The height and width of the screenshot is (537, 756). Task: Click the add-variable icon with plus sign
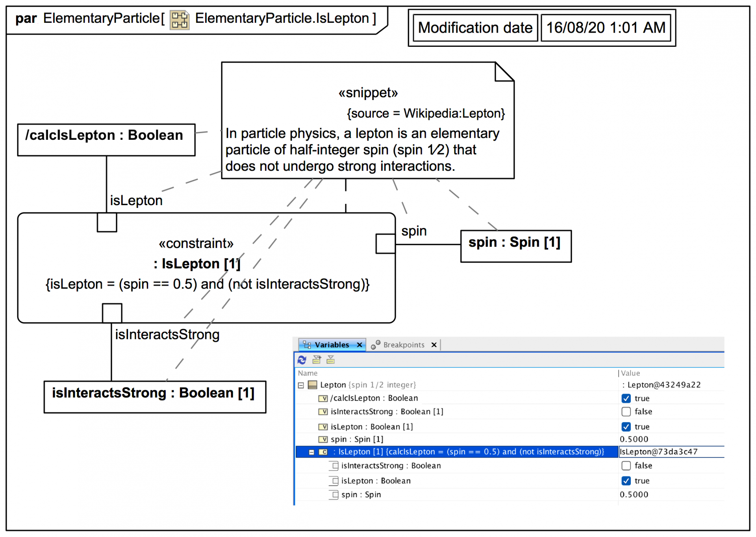pyautogui.click(x=317, y=359)
